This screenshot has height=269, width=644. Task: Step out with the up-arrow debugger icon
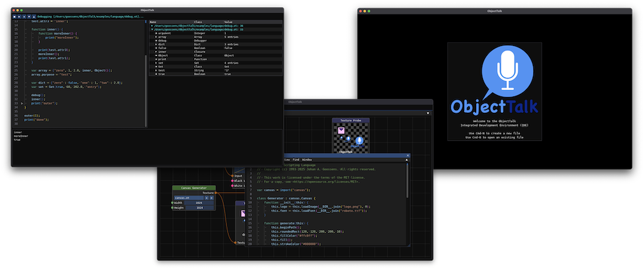[x=34, y=16]
